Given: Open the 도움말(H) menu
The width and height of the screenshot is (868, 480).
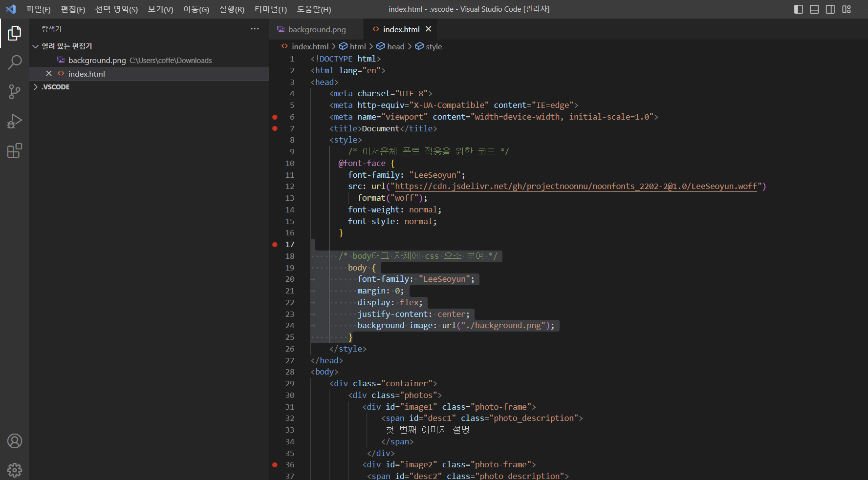Looking at the screenshot, I should [x=314, y=9].
